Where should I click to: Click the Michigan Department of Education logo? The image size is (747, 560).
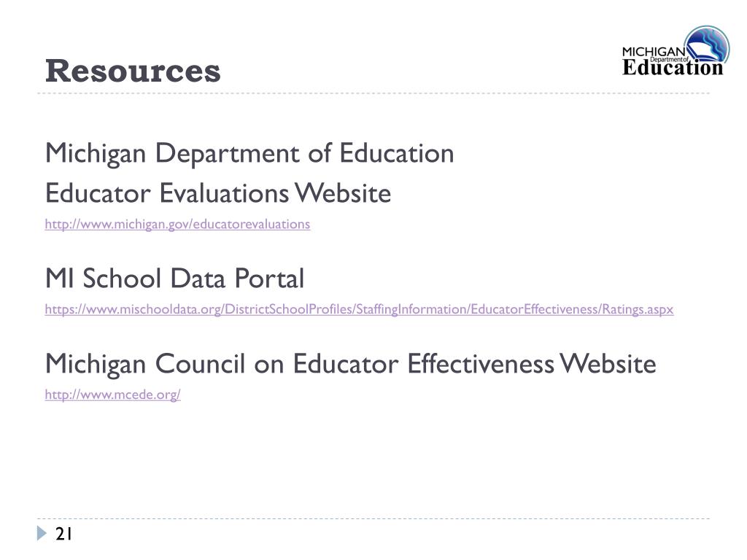676,52
